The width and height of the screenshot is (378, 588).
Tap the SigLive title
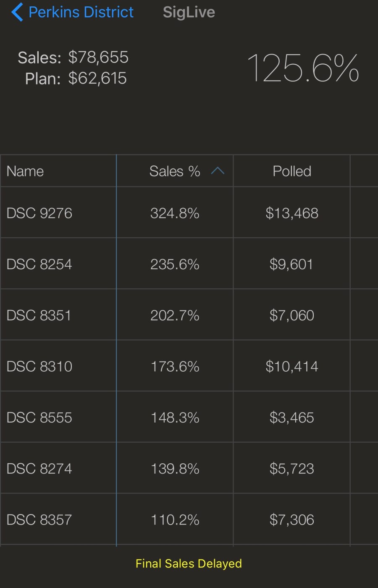tap(189, 12)
